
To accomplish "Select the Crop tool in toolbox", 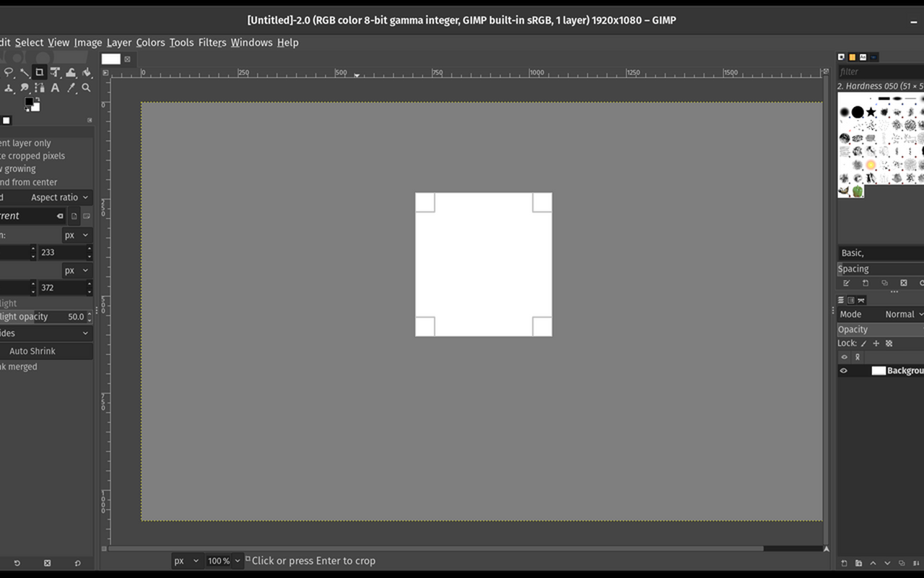I will click(x=40, y=72).
